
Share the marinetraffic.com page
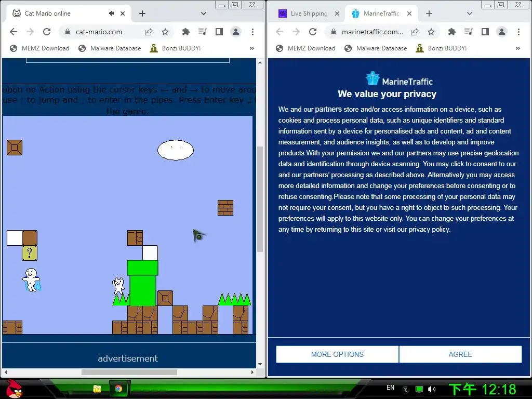tap(415, 32)
